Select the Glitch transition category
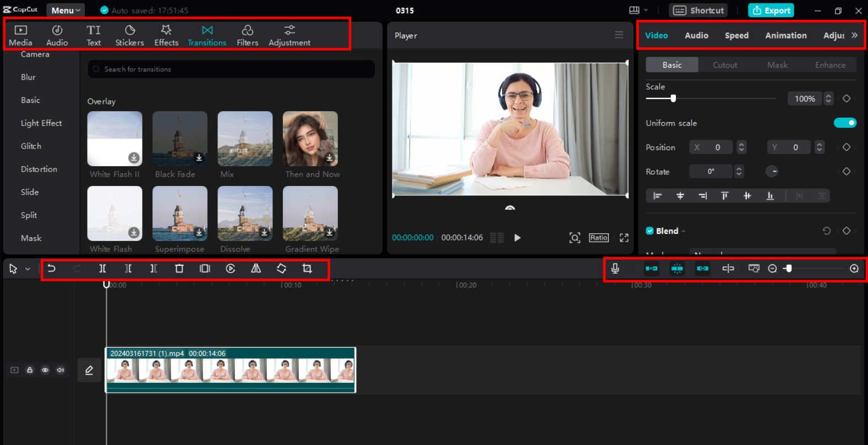 tap(31, 146)
